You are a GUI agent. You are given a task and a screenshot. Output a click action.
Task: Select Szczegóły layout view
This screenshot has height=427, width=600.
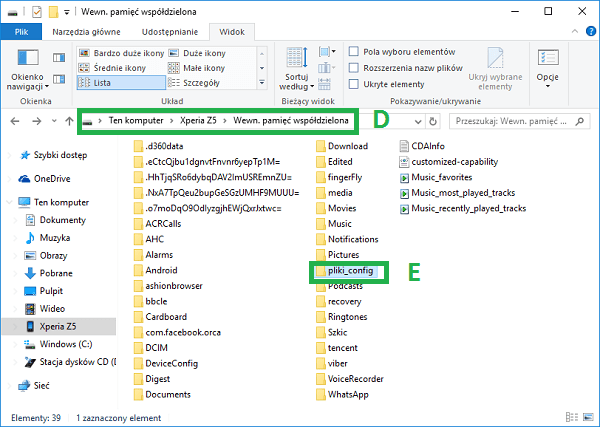point(194,83)
